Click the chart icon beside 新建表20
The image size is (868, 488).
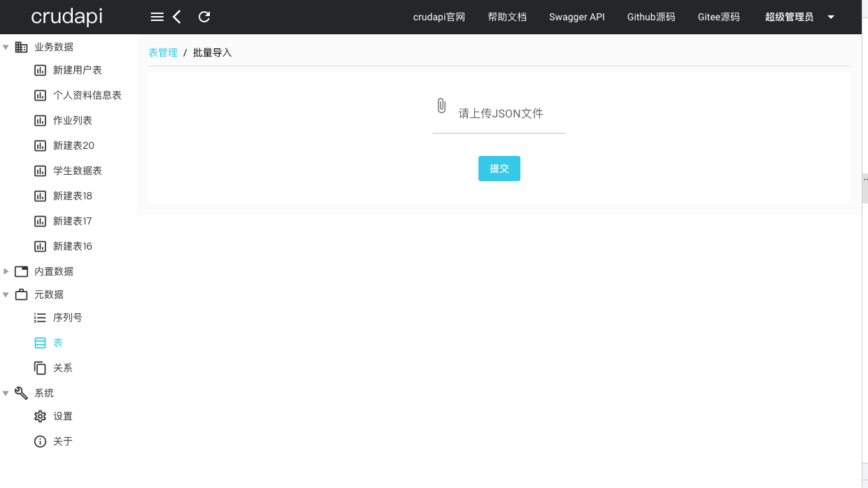40,145
